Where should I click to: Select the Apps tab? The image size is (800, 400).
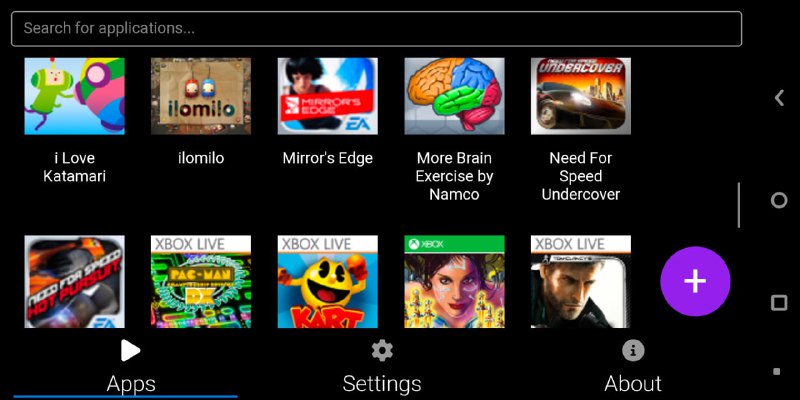(131, 367)
